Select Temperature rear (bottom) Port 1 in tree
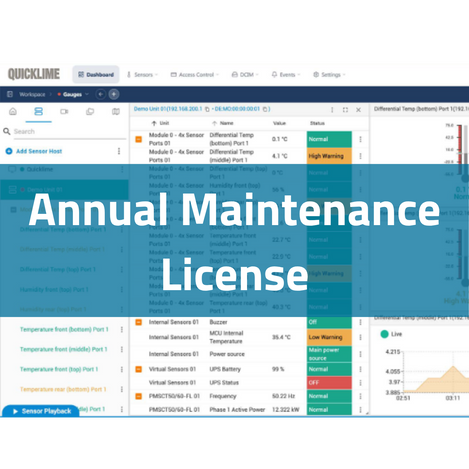The height and width of the screenshot is (469, 469). point(63,389)
